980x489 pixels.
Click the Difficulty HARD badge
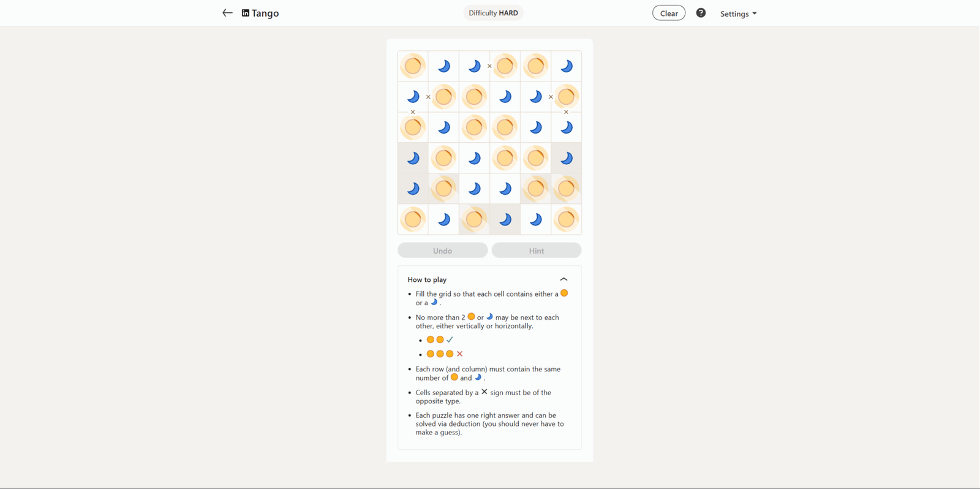[x=493, y=13]
